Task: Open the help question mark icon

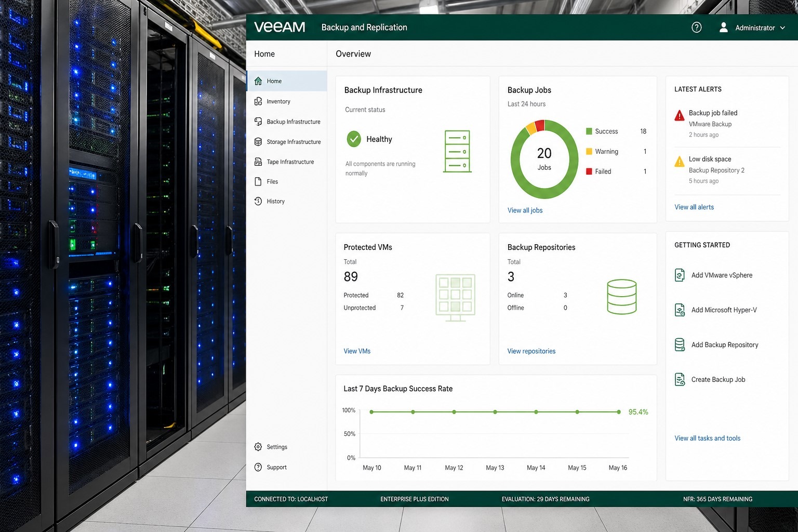Action: 697,28
